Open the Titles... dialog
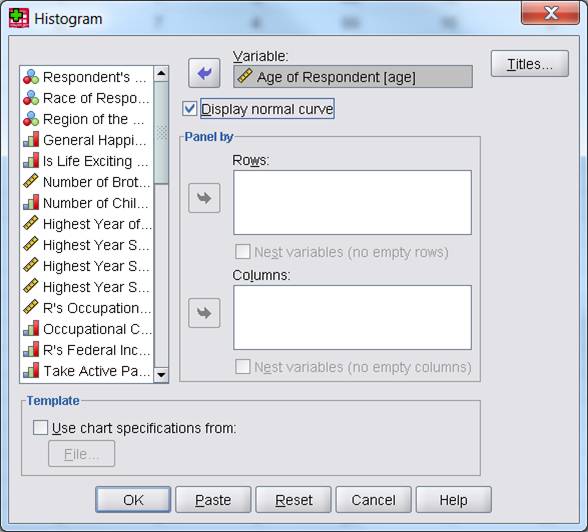The height and width of the screenshot is (532, 588). pos(530,64)
